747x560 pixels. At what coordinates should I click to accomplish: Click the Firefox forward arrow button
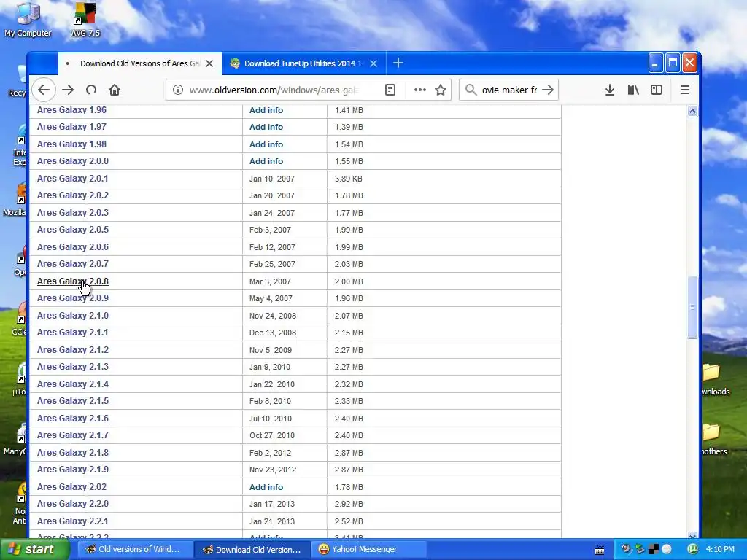pyautogui.click(x=68, y=90)
